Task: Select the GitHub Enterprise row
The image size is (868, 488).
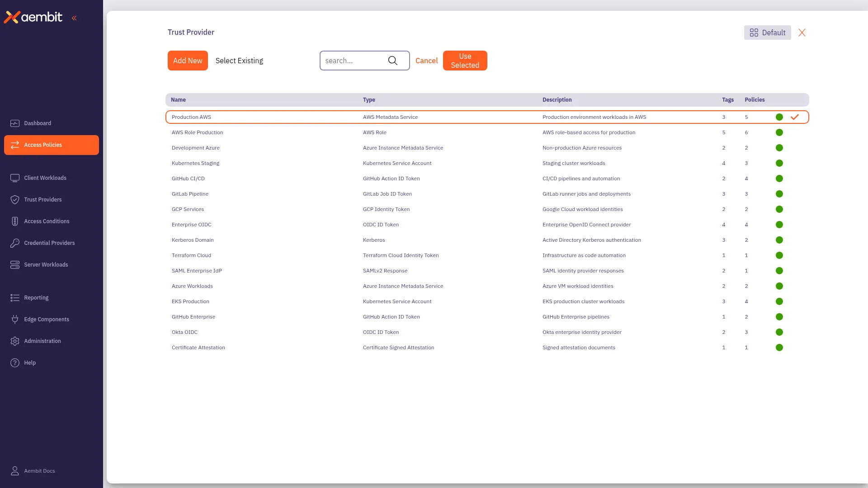Action: click(x=487, y=317)
